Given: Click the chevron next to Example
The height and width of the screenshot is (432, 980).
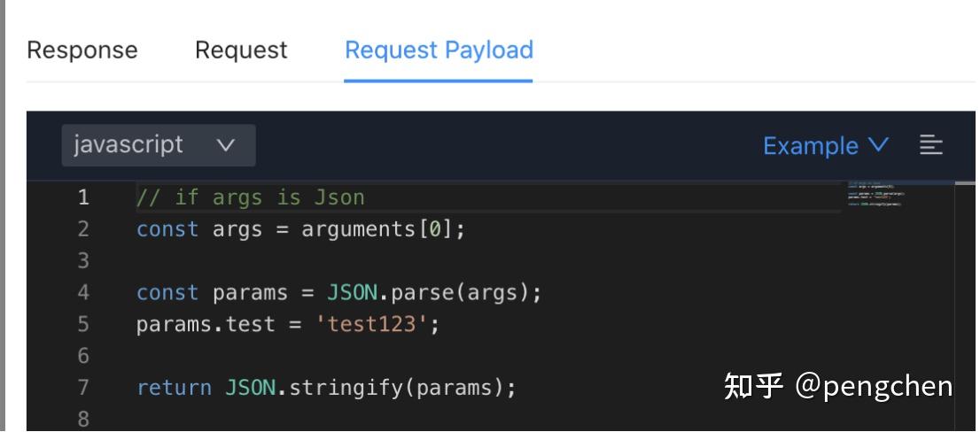Looking at the screenshot, I should coord(878,145).
